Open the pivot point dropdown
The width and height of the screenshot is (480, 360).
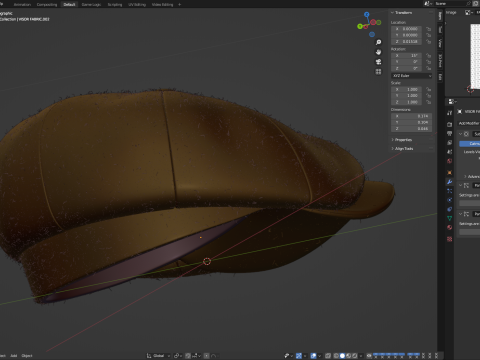(178, 356)
